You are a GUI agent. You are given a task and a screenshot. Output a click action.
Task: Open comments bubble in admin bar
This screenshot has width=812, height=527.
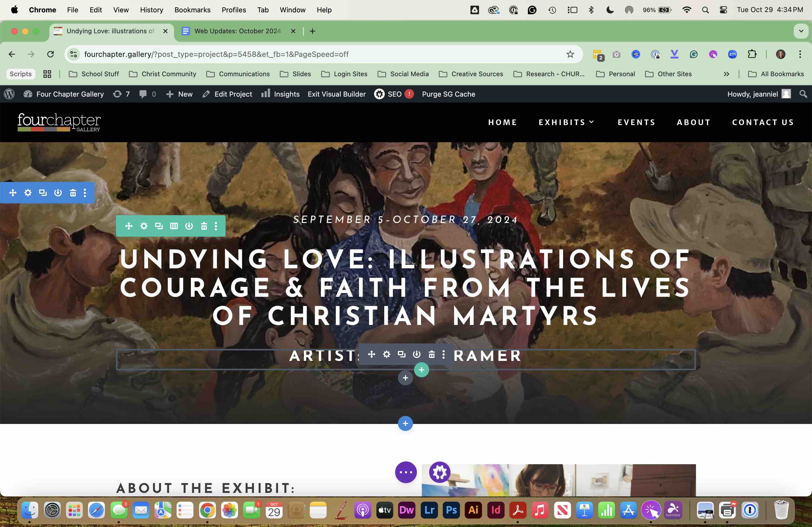[x=147, y=94]
